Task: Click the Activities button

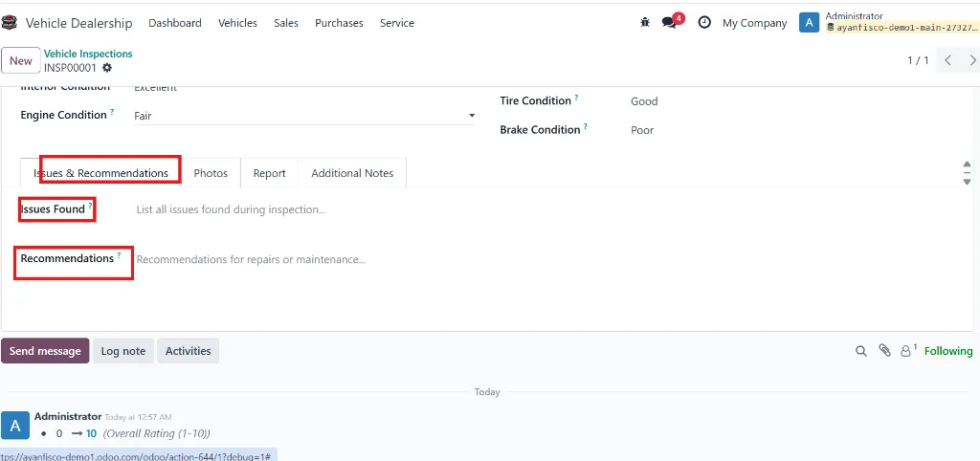Action: click(189, 351)
